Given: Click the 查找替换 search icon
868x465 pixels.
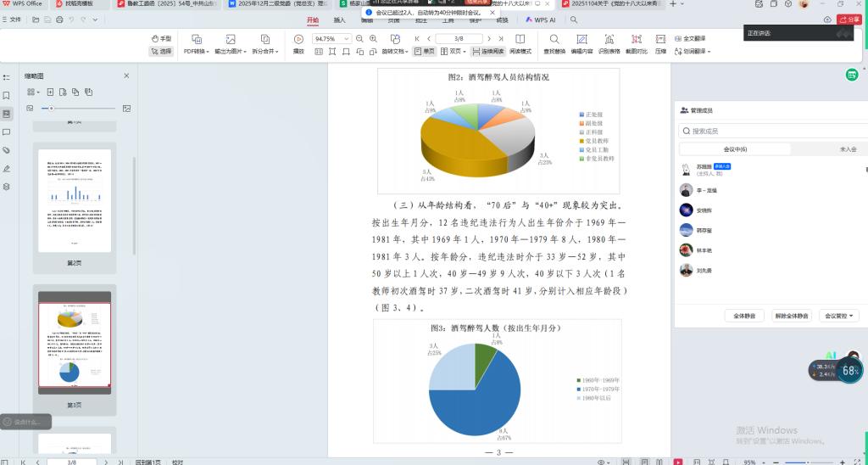Looking at the screenshot, I should click(x=554, y=39).
